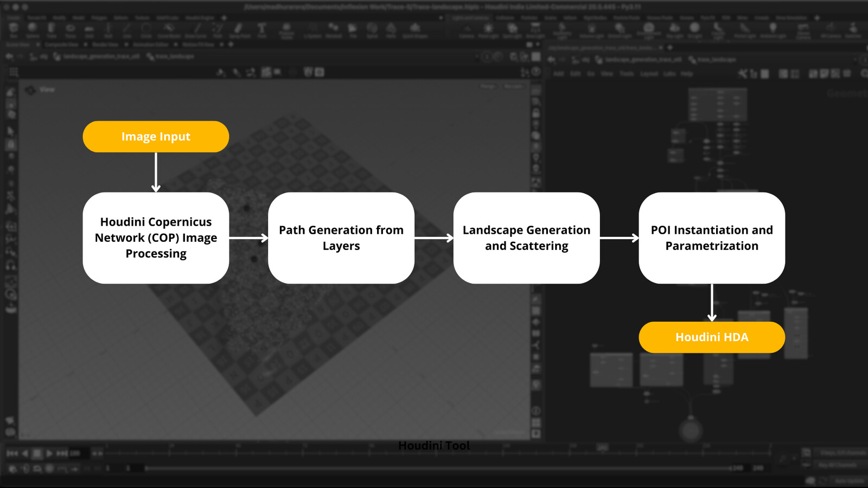Screen dimensions: 868x488
Task: Click landscape_generation_trace_util in network editor path
Action: click(x=643, y=60)
